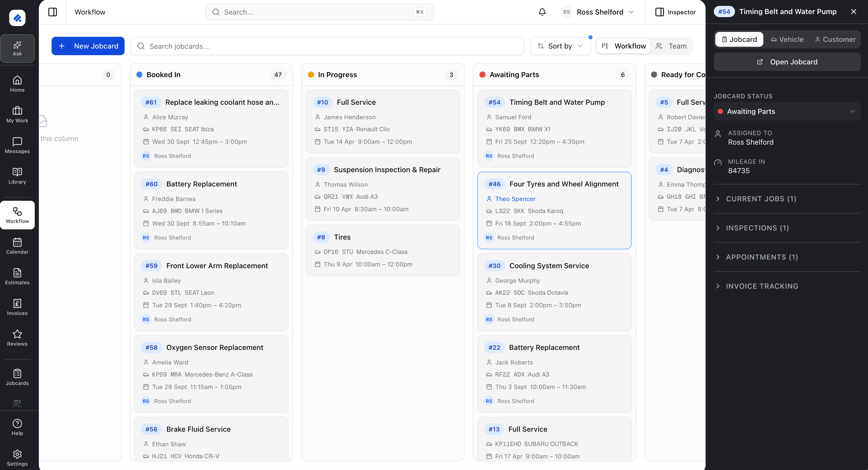Click the New Jobcard button
868x470 pixels.
pyautogui.click(x=88, y=46)
